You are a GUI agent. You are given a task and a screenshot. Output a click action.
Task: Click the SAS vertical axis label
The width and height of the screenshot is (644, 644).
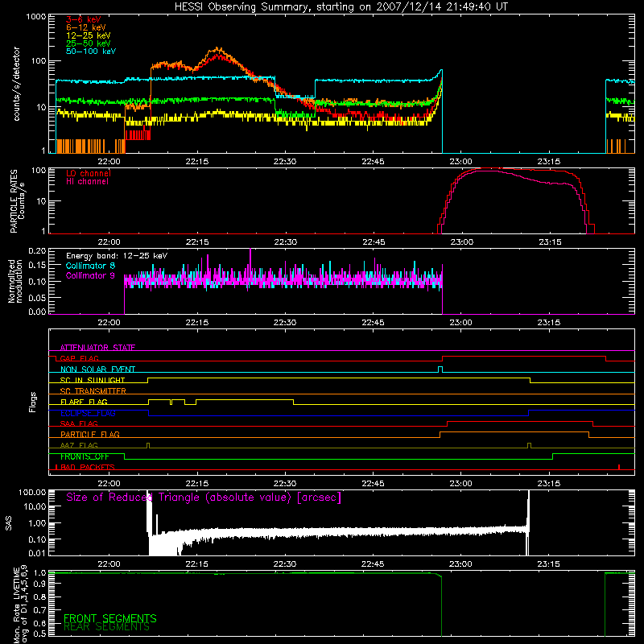click(x=8, y=524)
